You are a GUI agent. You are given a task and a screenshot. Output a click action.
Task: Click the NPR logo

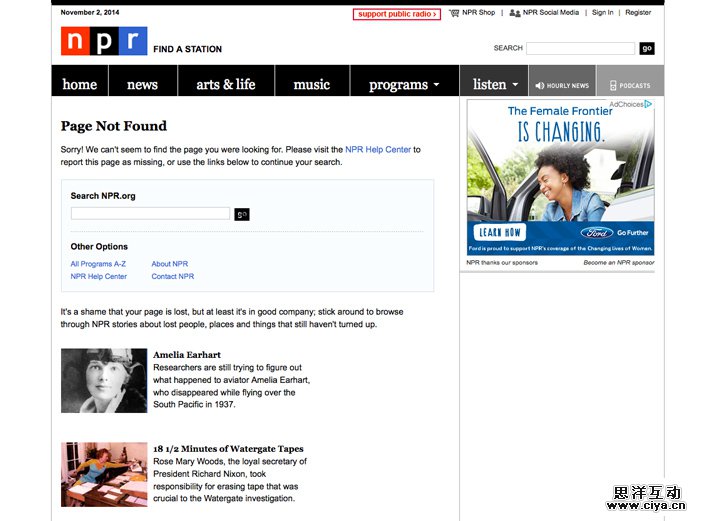pos(104,41)
